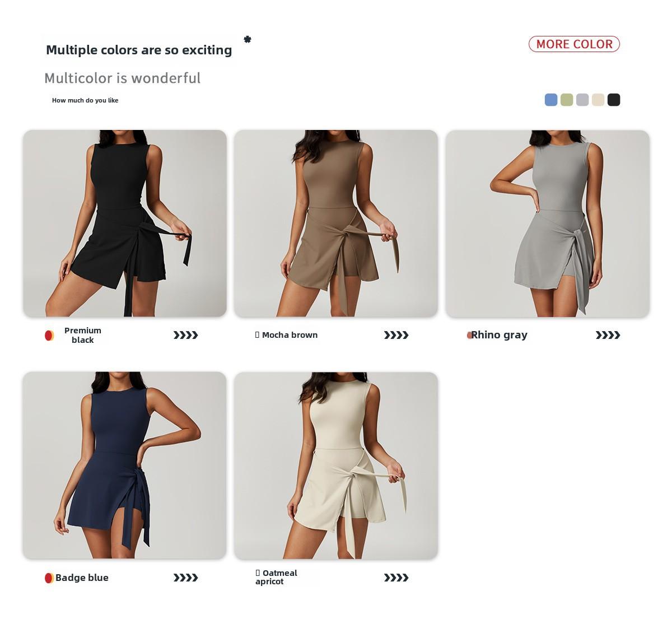The width and height of the screenshot is (672, 628).
Task: Click the red dot icon beside Premium black
Action: [x=49, y=336]
